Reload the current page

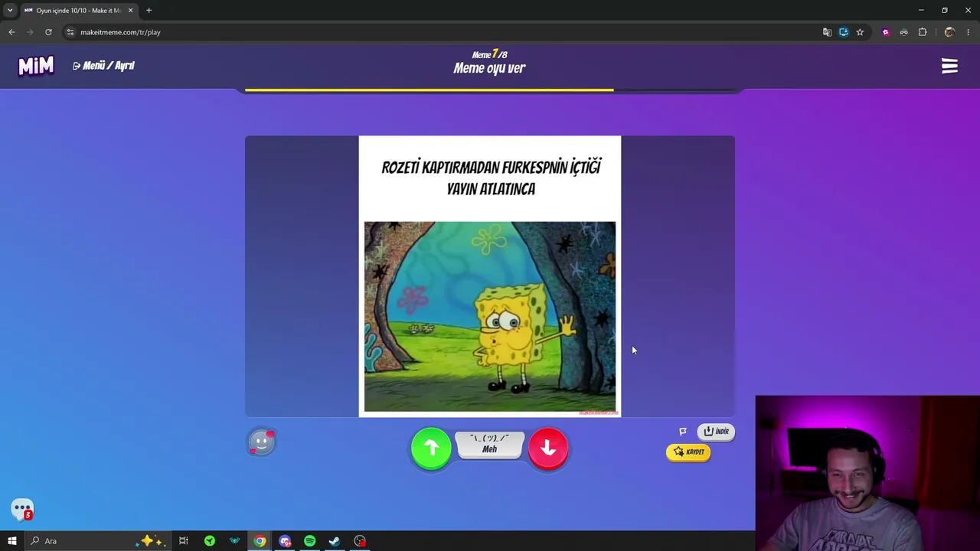tap(48, 32)
